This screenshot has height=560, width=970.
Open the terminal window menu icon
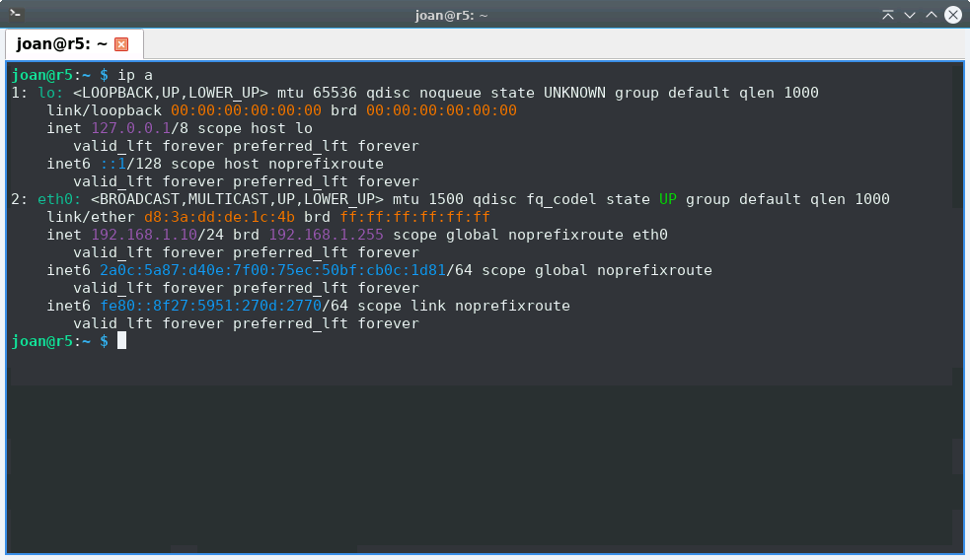16,15
